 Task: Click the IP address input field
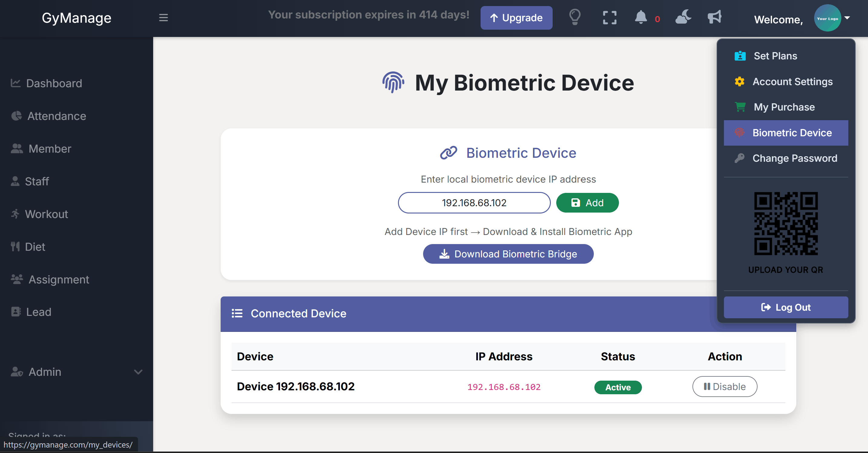[x=474, y=203]
